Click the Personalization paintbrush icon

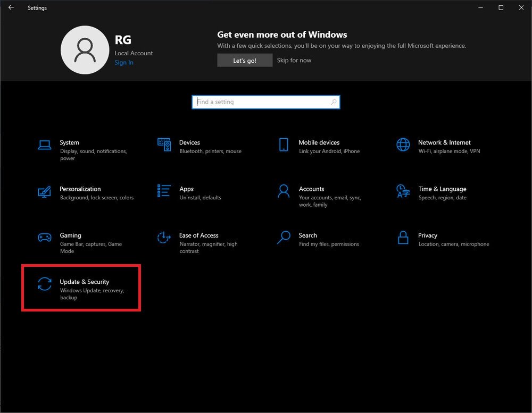(x=45, y=191)
